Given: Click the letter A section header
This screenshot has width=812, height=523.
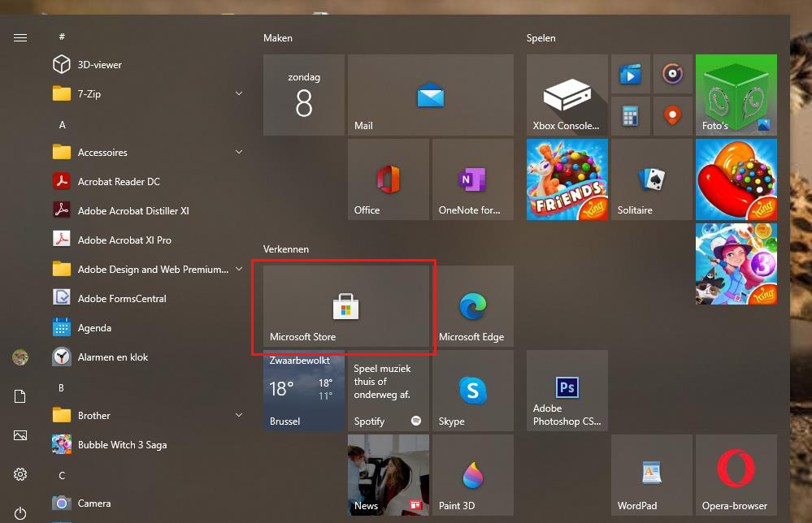Looking at the screenshot, I should click(x=63, y=125).
